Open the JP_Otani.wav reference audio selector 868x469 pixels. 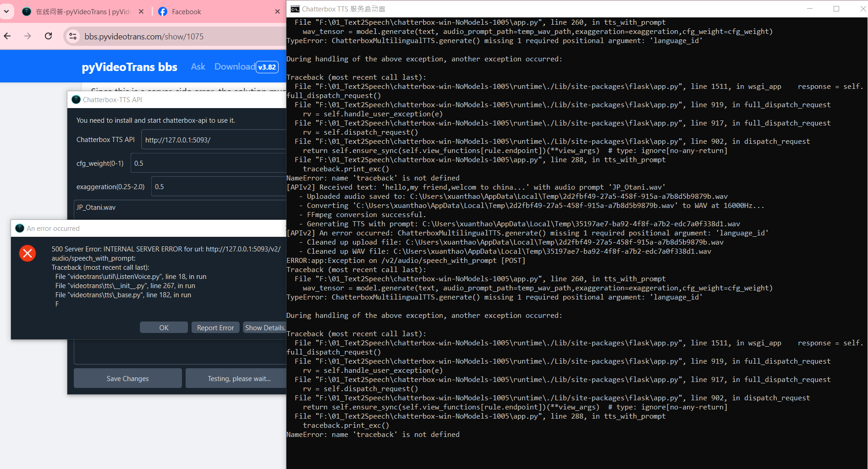click(x=180, y=207)
